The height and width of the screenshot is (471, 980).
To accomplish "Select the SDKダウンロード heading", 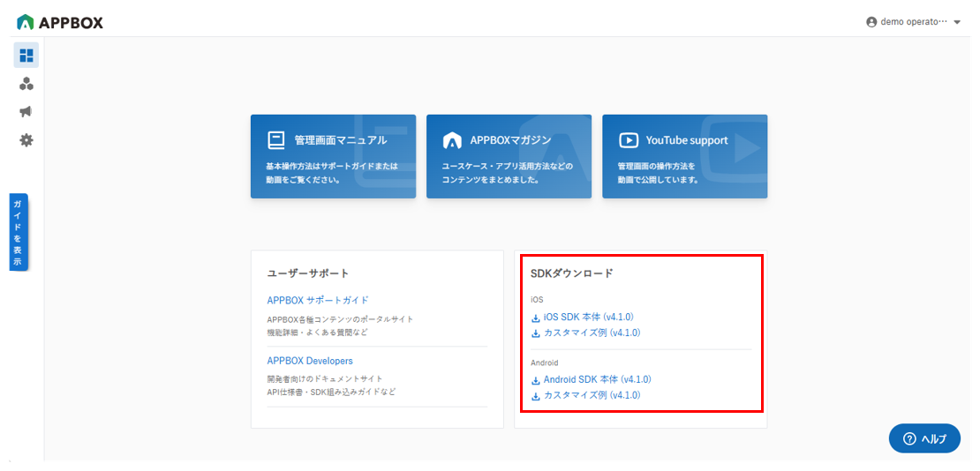I will tap(572, 273).
